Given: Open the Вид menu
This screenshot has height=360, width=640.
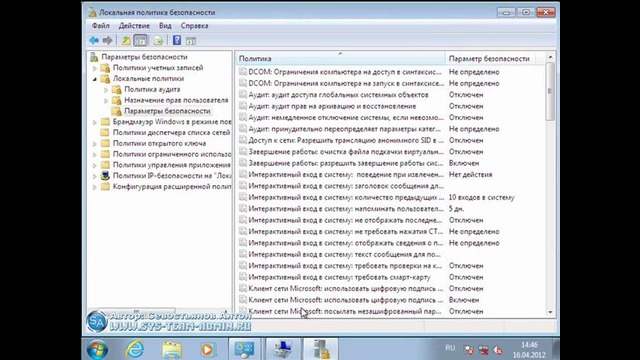Looking at the screenshot, I should 165,26.
